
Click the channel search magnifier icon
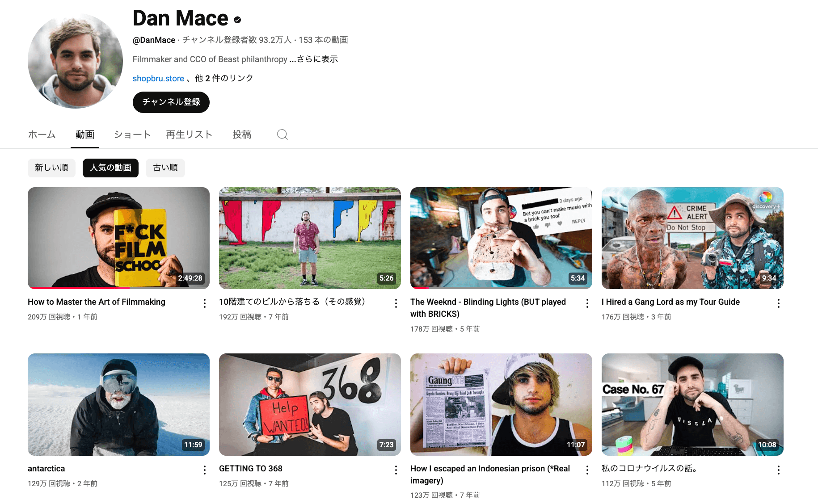(x=282, y=134)
